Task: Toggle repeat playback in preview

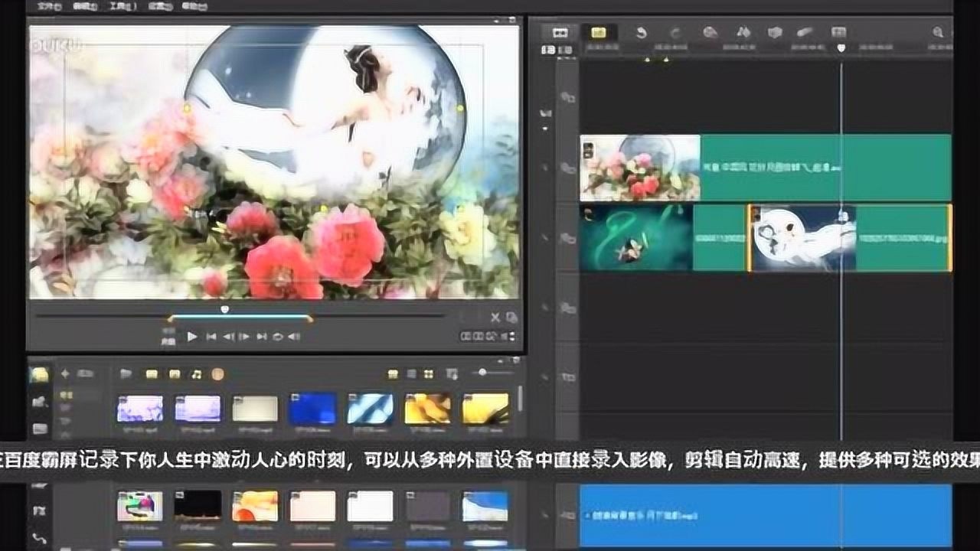Action: [x=277, y=336]
